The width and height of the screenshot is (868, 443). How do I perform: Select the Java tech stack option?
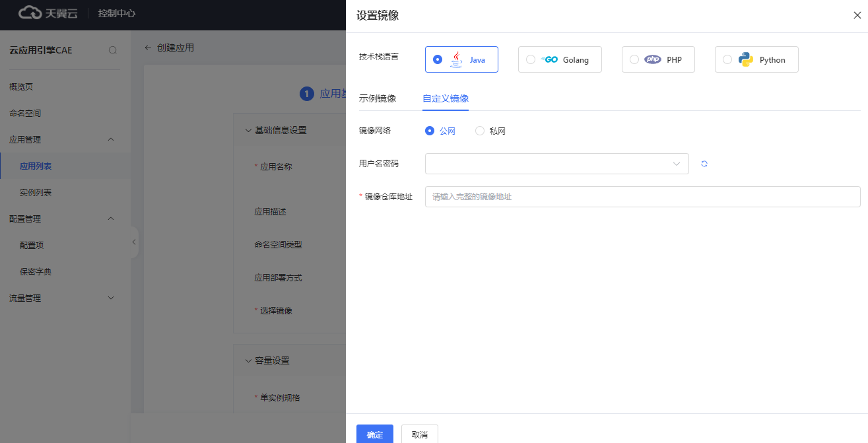pyautogui.click(x=461, y=59)
